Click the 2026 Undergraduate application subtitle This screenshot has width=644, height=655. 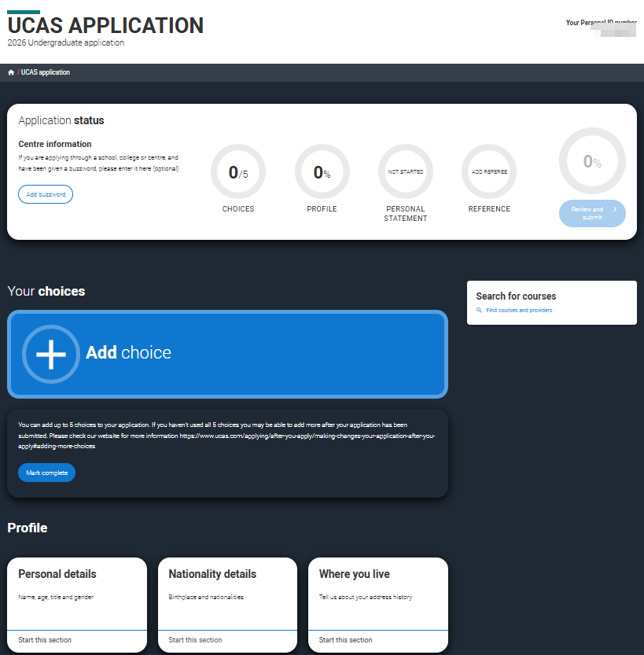point(66,42)
